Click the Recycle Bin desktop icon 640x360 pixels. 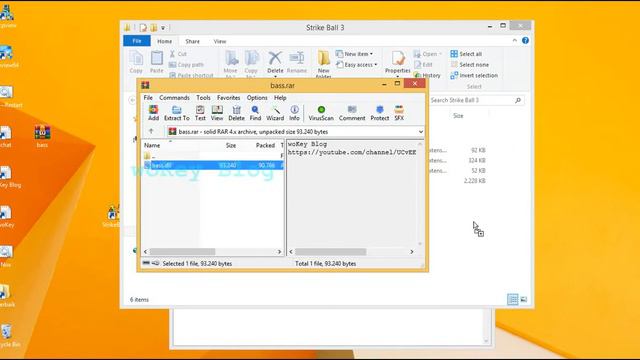(x=7, y=336)
